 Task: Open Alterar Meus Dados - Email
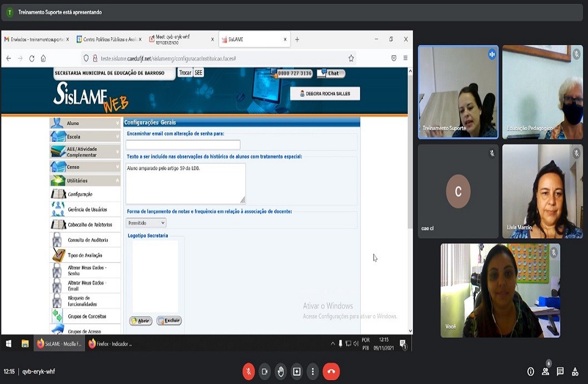pos(84,286)
